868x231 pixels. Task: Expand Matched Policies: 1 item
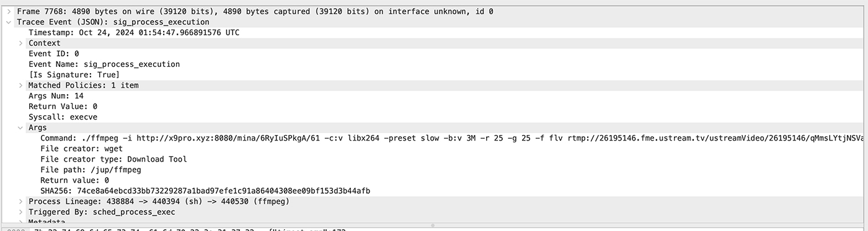(x=20, y=85)
